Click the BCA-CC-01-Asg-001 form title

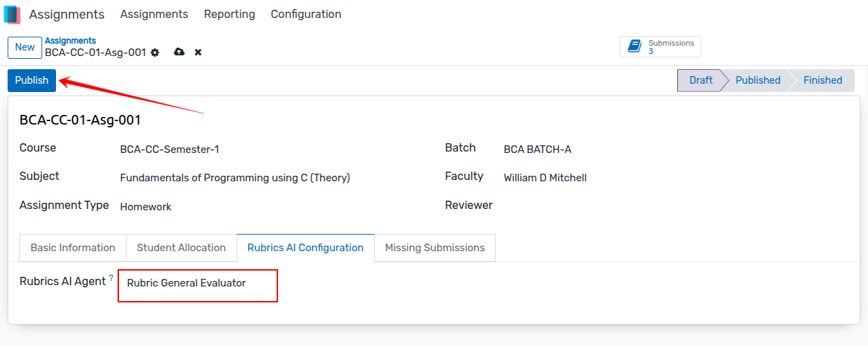point(80,120)
